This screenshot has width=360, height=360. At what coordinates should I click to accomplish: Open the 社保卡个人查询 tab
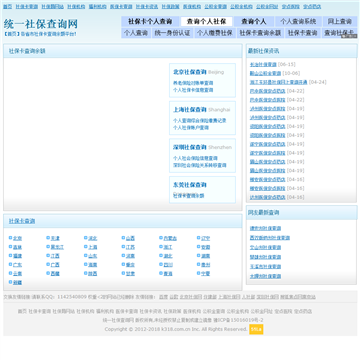point(150,22)
